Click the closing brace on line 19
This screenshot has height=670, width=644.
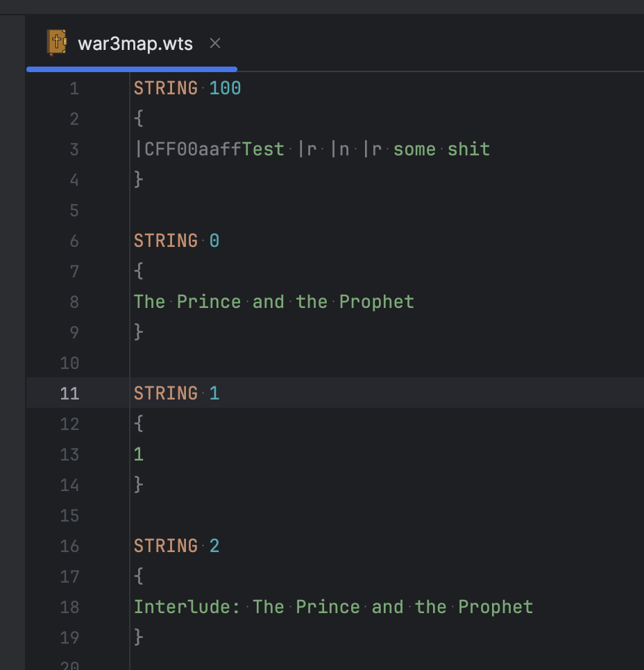[139, 638]
